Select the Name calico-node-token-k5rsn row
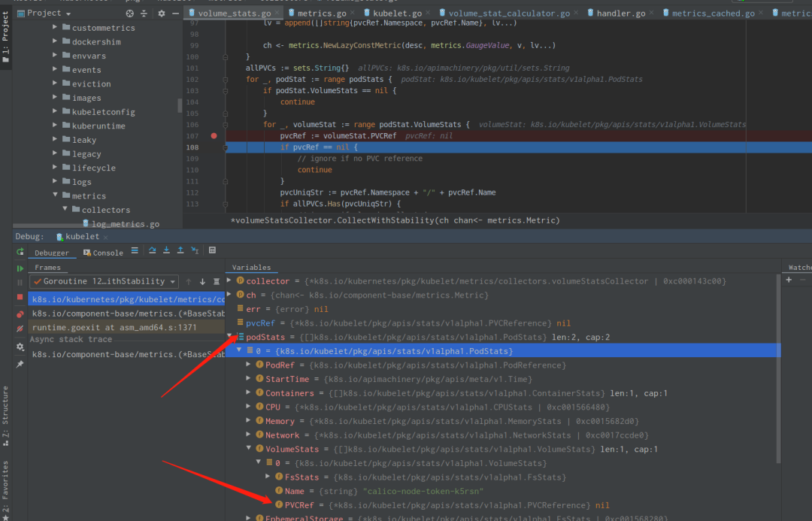The image size is (812, 521). pyautogui.click(x=502, y=491)
